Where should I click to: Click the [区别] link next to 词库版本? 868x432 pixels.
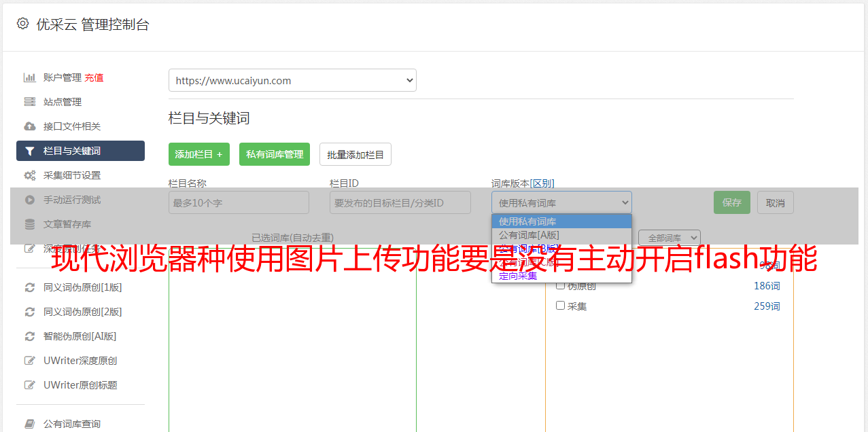(542, 183)
